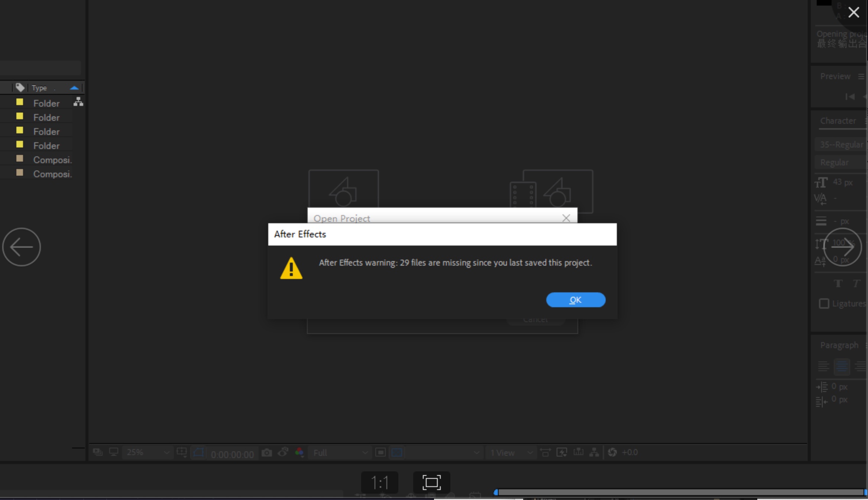The width and height of the screenshot is (868, 500).
Task: Toggle mask and shape path visibility
Action: [198, 452]
